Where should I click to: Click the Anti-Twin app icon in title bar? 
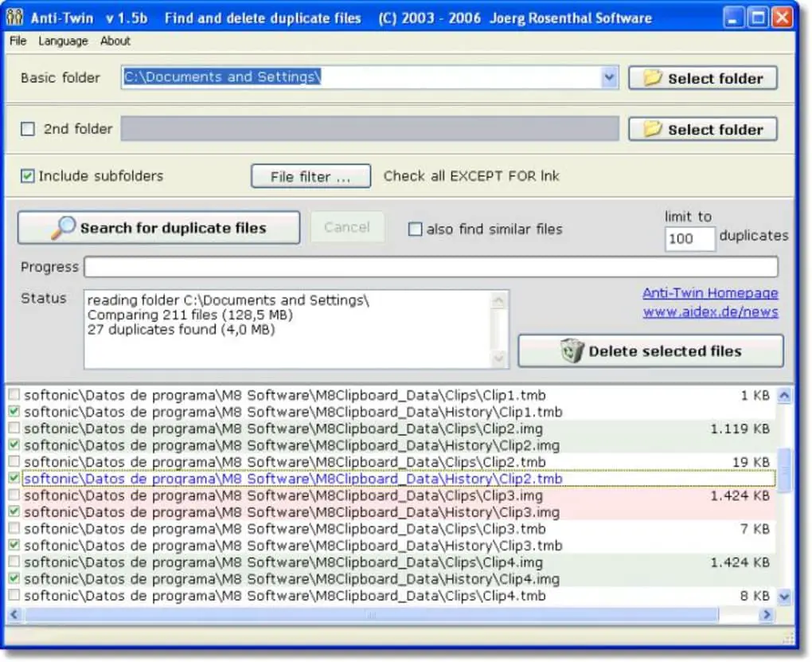pos(14,18)
